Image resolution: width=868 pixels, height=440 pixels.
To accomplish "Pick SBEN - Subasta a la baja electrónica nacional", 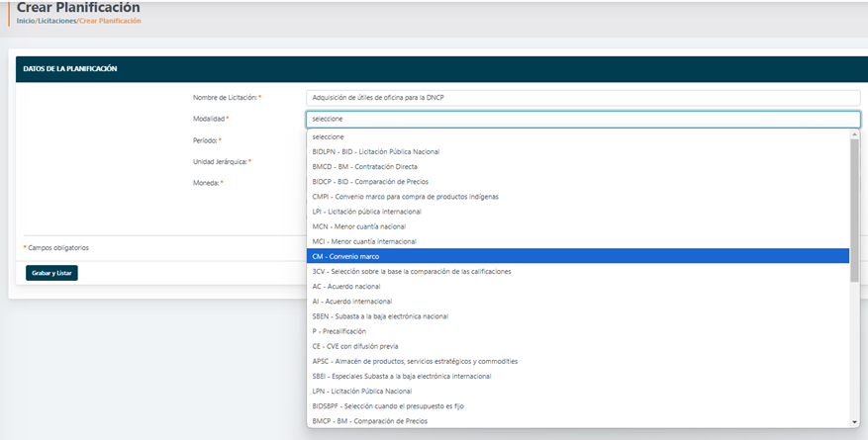I will click(380, 316).
